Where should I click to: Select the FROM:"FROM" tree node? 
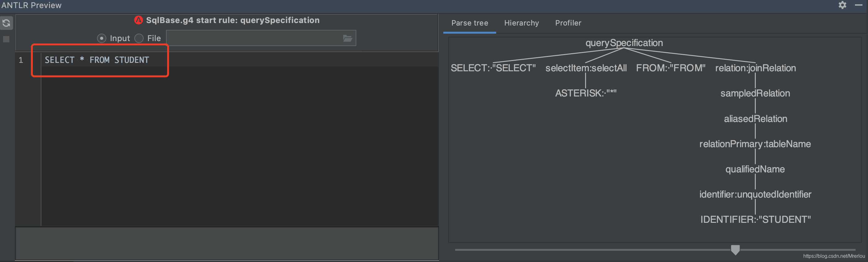tap(671, 68)
